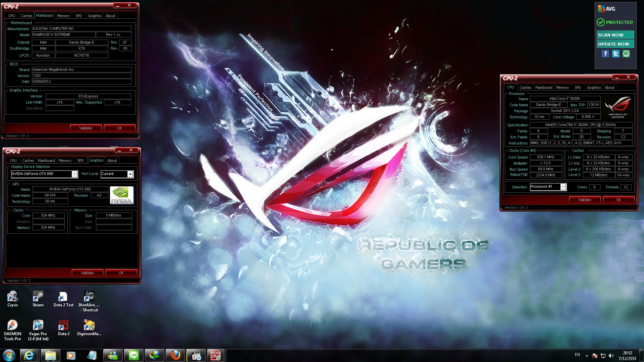Viewport: 644px width, 362px height.
Task: Open ROG CPU-Z taskbar icon
Action: [216, 355]
